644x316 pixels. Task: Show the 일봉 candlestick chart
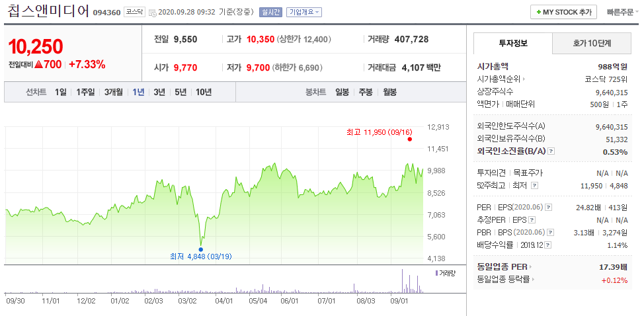pyautogui.click(x=342, y=92)
